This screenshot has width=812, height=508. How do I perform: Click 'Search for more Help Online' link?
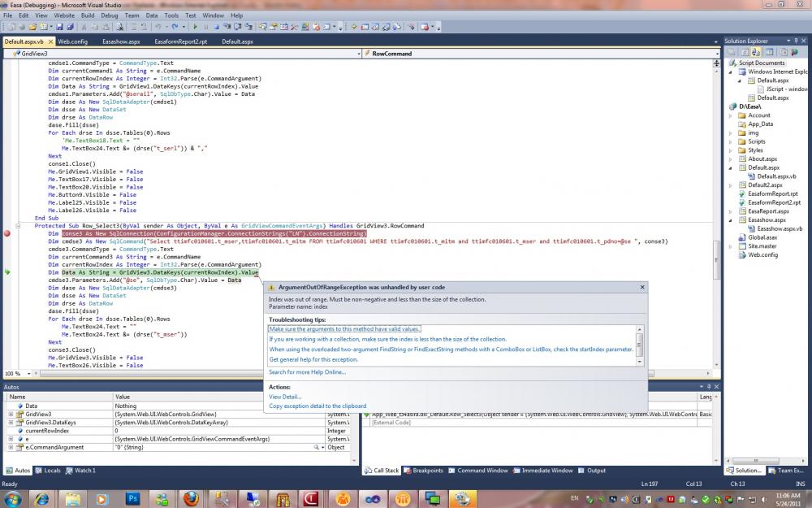point(307,372)
